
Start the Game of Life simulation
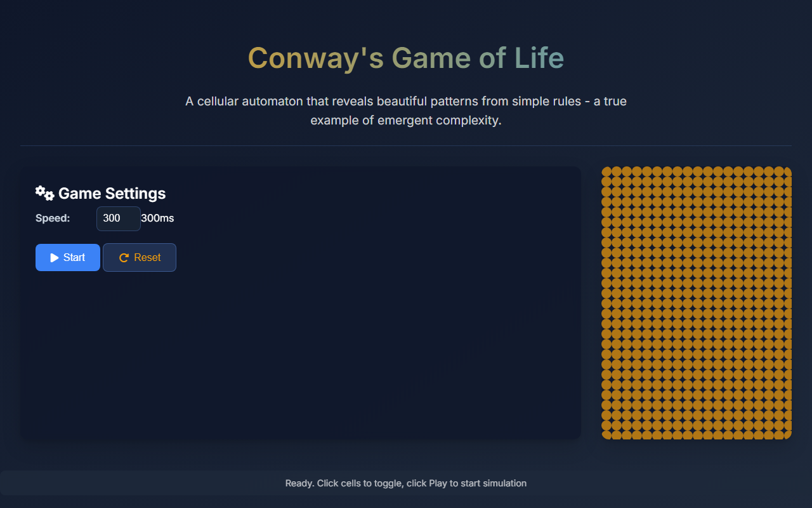(68, 257)
